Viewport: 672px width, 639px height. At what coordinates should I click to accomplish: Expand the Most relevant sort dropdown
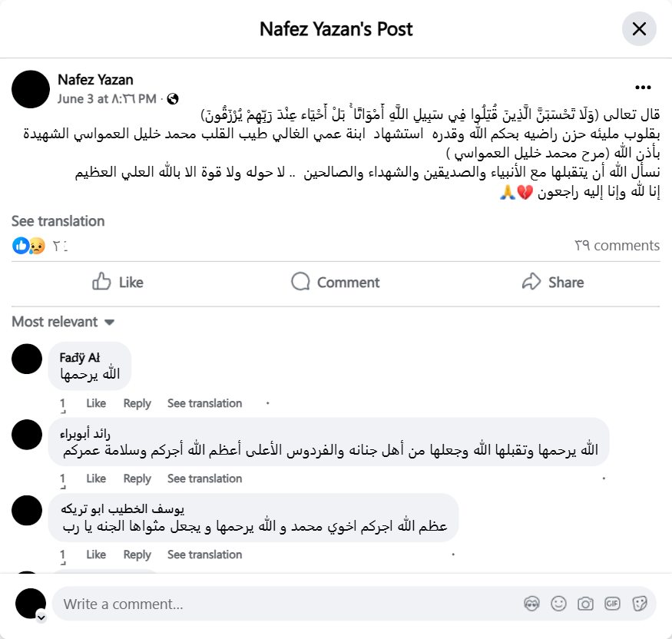click(x=63, y=322)
